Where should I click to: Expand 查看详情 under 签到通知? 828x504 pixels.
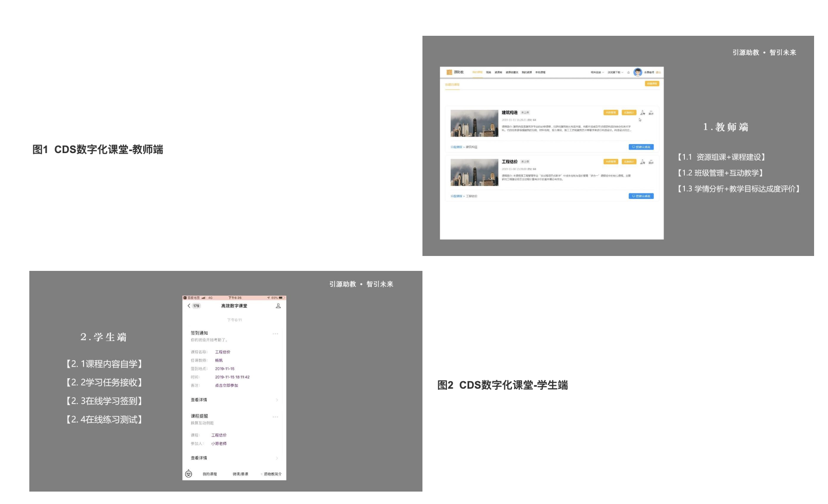(234, 400)
